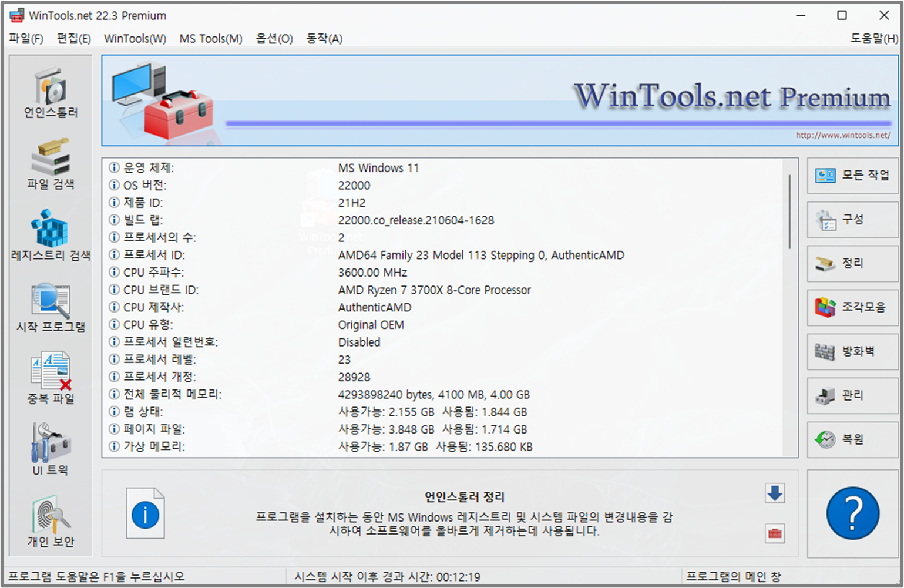This screenshot has width=904, height=588.
Task: Maximize the WinTools.net window
Action: (x=842, y=15)
